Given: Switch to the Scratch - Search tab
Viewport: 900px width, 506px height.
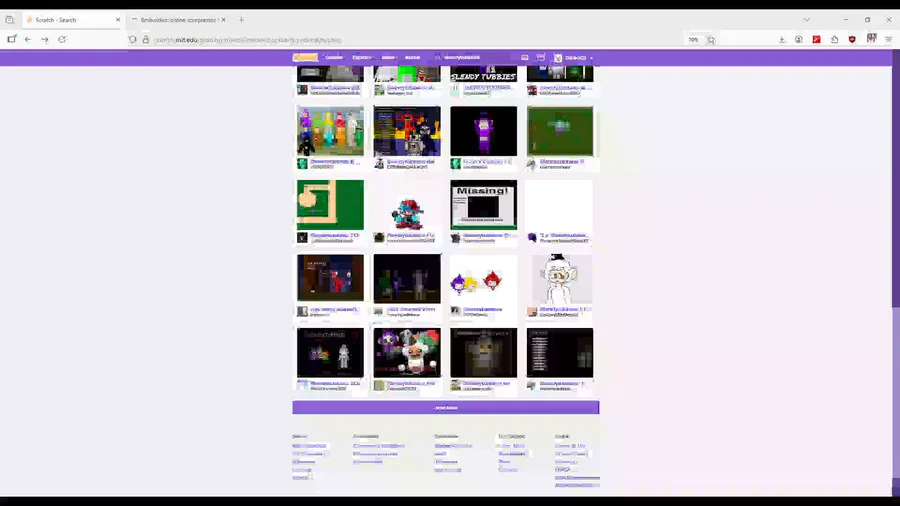Looking at the screenshot, I should (x=73, y=20).
